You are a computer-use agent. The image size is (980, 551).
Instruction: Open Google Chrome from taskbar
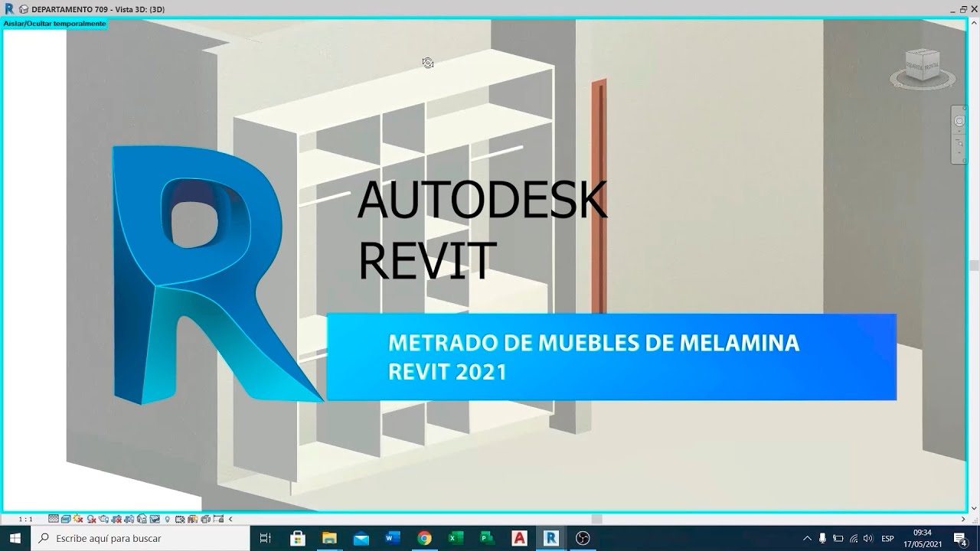click(x=424, y=538)
